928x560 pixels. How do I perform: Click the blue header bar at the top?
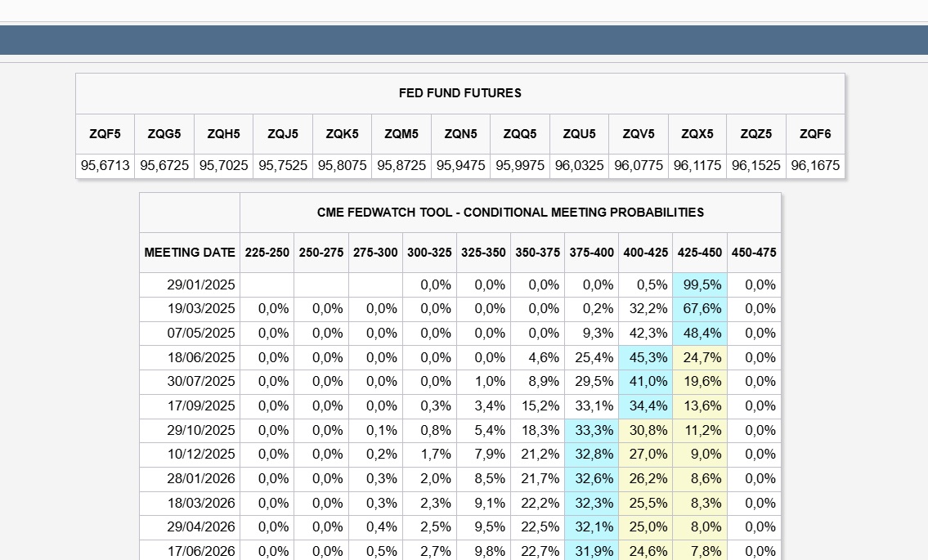coord(464,39)
